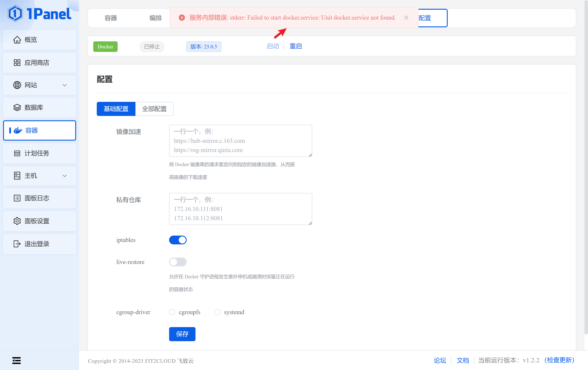The height and width of the screenshot is (370, 588).
Task: Click the 保存 save button
Action: tap(182, 334)
